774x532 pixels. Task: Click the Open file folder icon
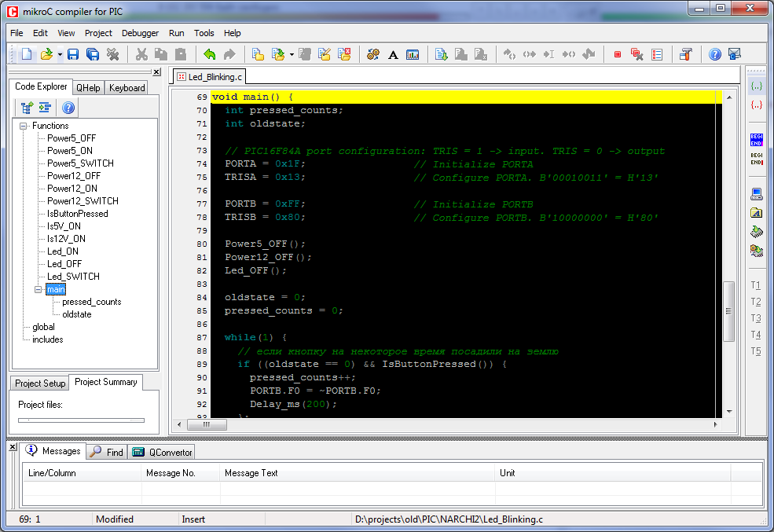46,54
